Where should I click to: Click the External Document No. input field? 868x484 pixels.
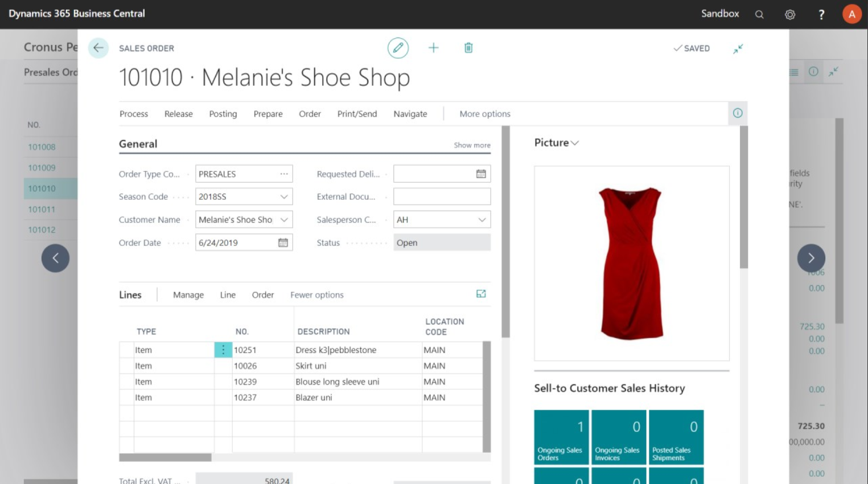click(x=442, y=197)
